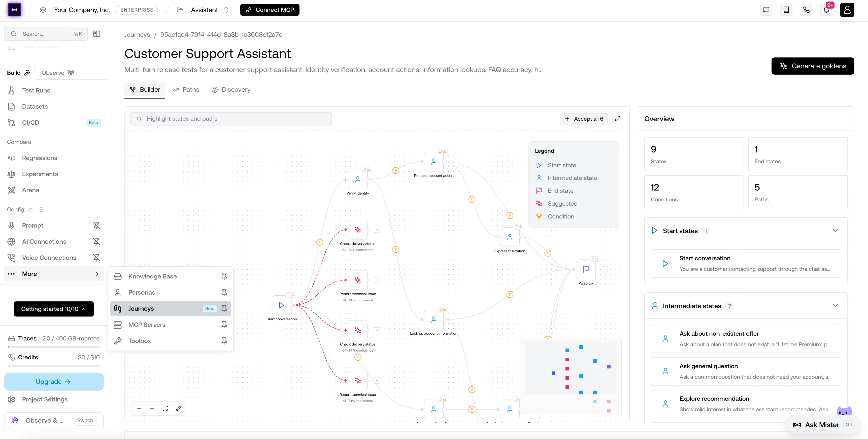Click the Credits usage progress bar

click(x=54, y=365)
